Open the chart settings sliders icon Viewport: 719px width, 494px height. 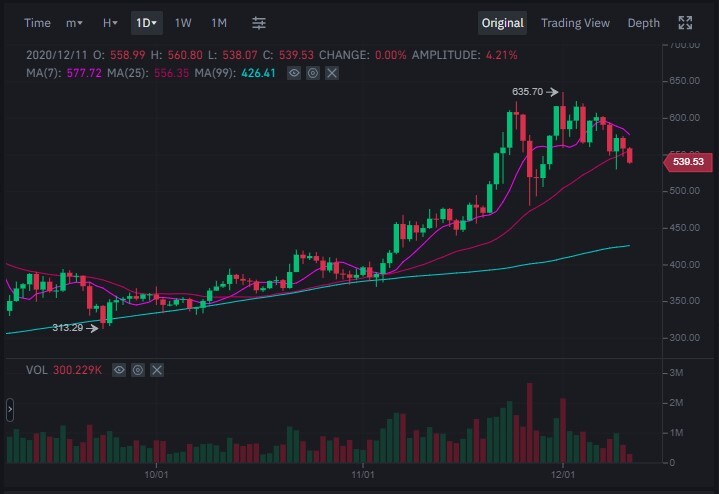click(259, 23)
